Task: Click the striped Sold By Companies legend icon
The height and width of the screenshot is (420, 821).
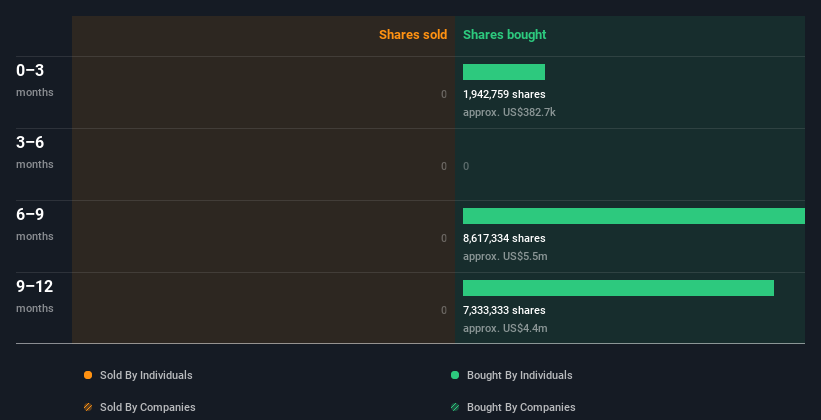Action: (88, 407)
